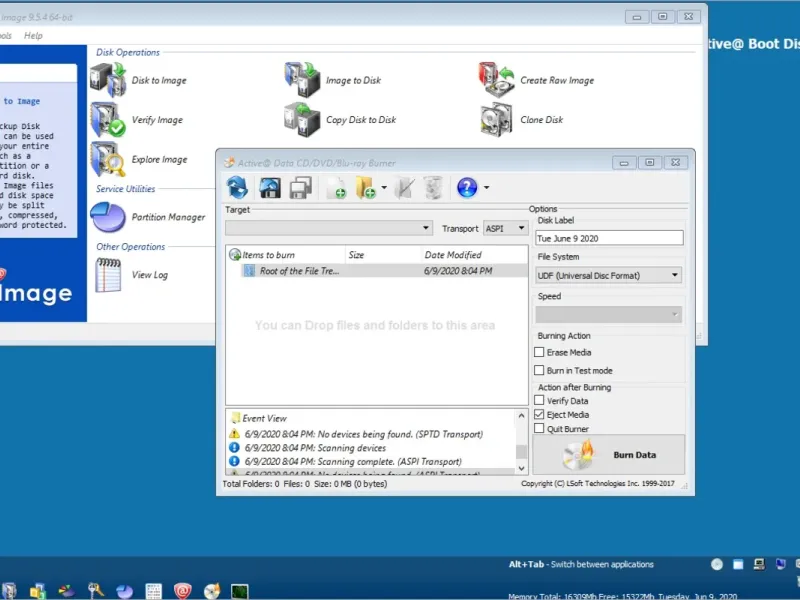The width and height of the screenshot is (800, 600).
Task: Expand the Target device dropdown
Action: click(x=329, y=228)
